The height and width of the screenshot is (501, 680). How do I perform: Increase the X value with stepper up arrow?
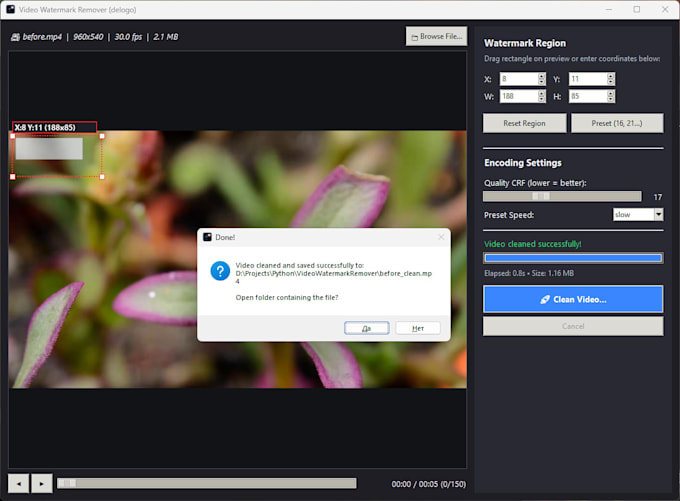[x=542, y=76]
